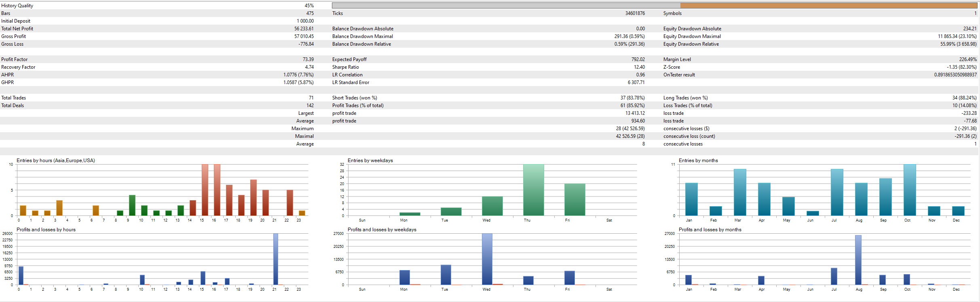
Task: Select Equity Drawdown Relative 55.99% (3 658.98)
Action: (x=958, y=44)
